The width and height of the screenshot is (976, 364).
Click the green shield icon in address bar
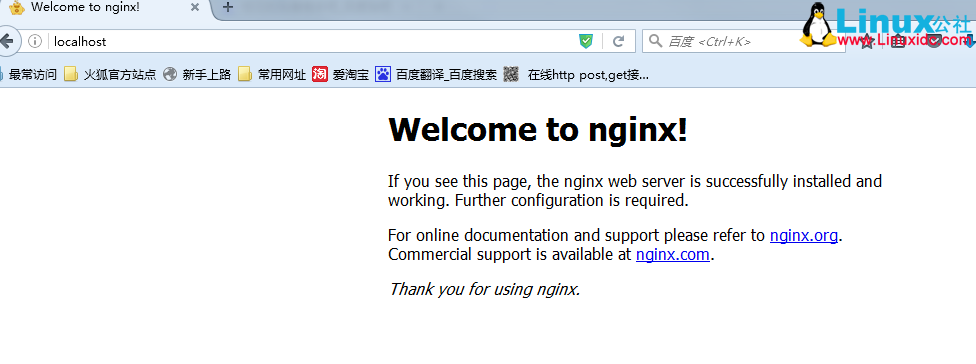tap(586, 42)
